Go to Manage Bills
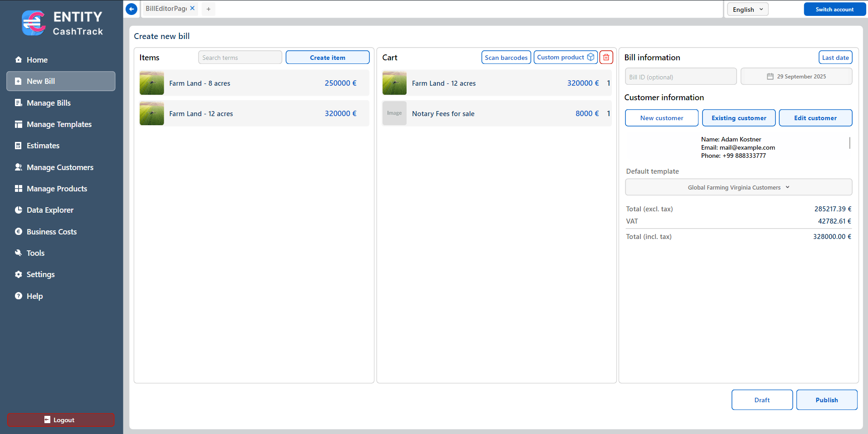Viewport: 868px width, 434px height. pos(48,103)
